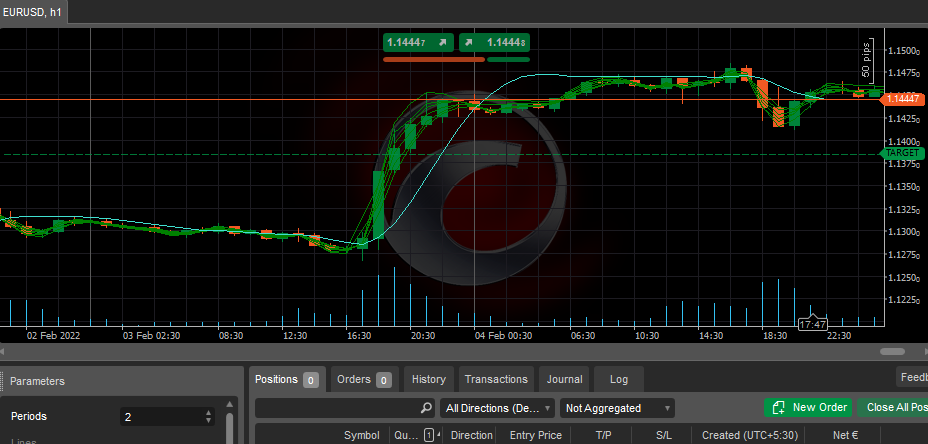The image size is (928, 444).
Task: Click the orange 1.14447 current price label
Action: (x=903, y=99)
